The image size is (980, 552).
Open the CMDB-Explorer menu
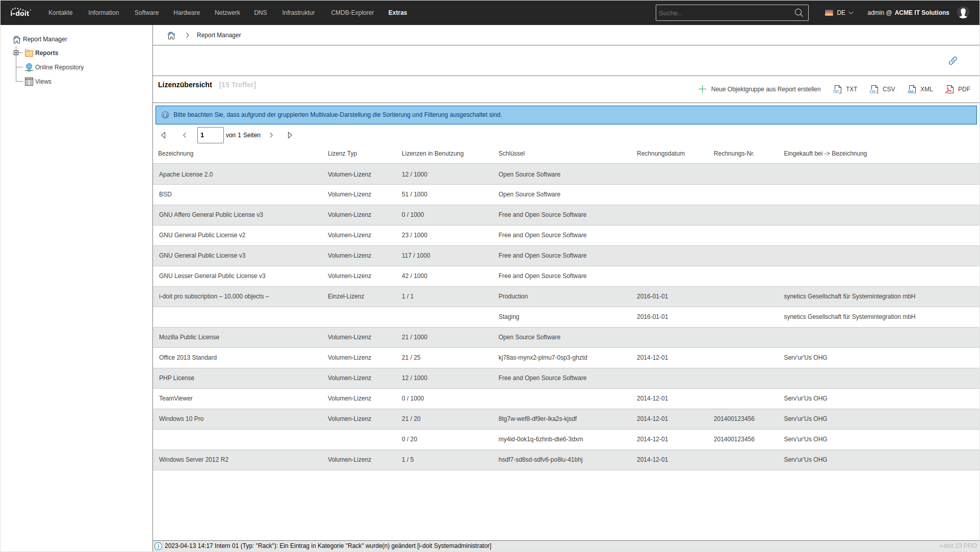click(x=352, y=13)
